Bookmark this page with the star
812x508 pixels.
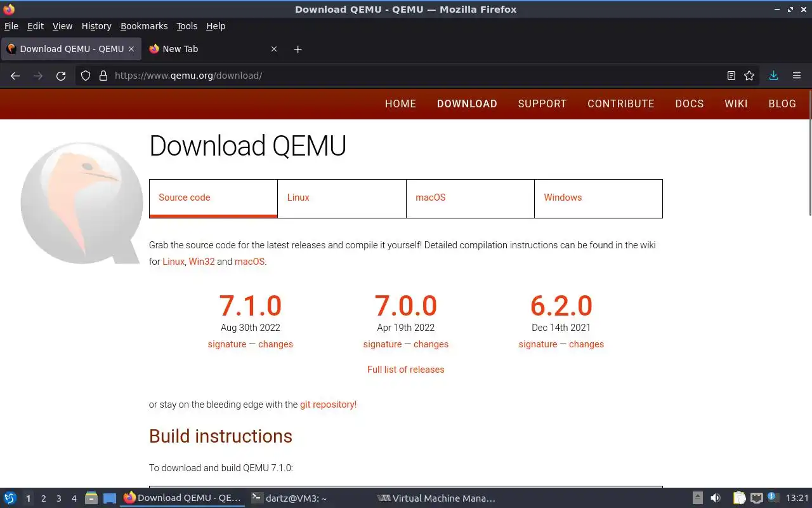[749, 76]
